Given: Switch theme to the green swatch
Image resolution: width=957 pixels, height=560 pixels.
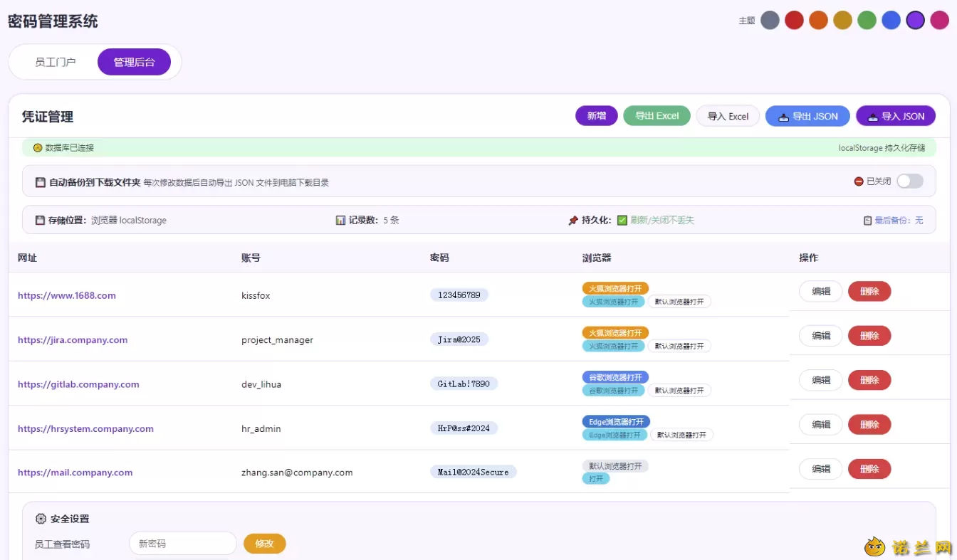Looking at the screenshot, I should [867, 20].
